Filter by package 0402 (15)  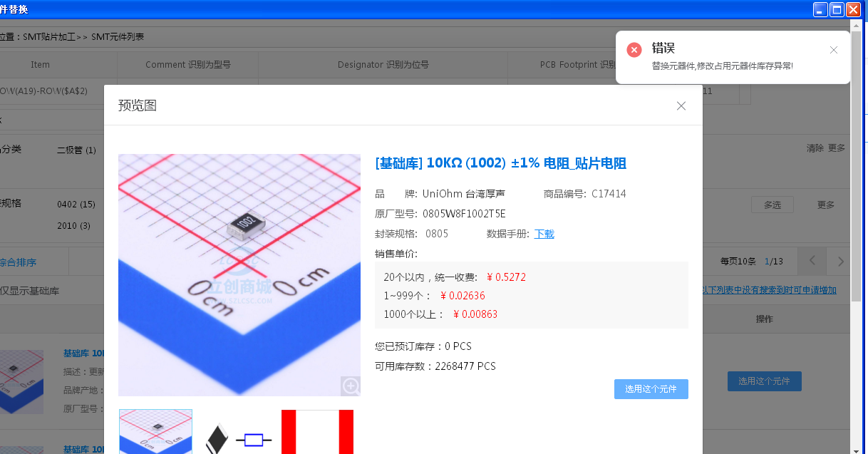(x=76, y=205)
